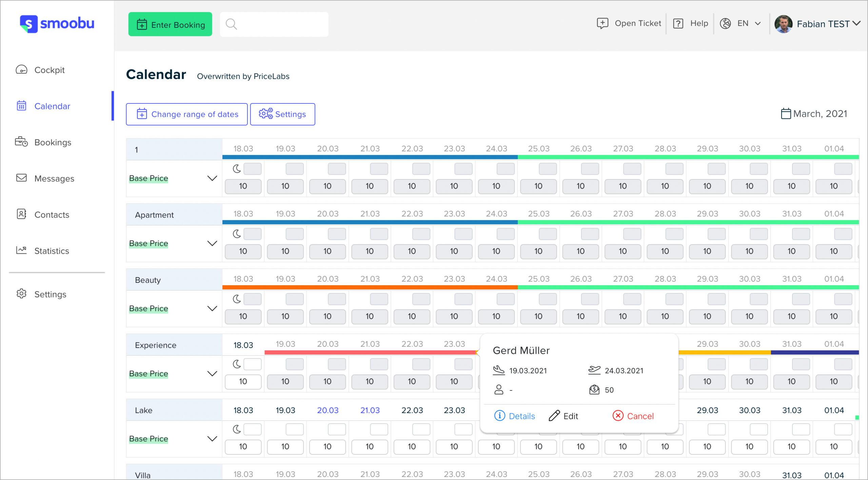
Task: Open the Messages section
Action: 54,178
